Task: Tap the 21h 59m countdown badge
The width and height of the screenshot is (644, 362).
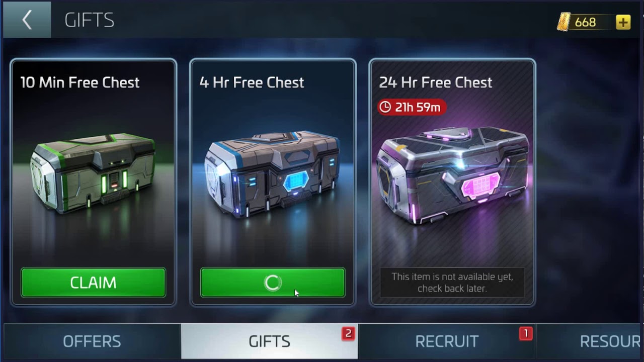Action: [412, 107]
